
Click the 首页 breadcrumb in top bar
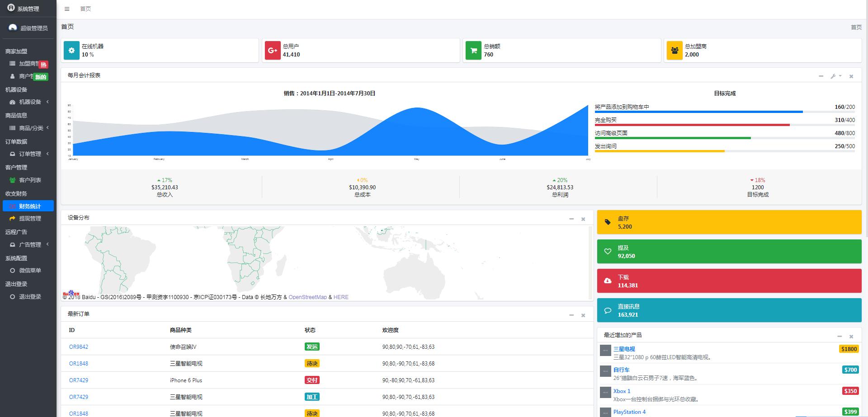pos(85,9)
